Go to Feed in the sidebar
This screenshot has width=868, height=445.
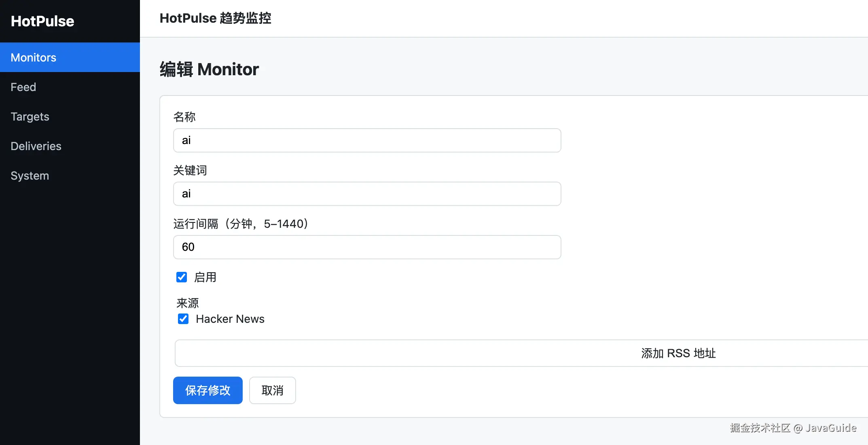(70, 87)
